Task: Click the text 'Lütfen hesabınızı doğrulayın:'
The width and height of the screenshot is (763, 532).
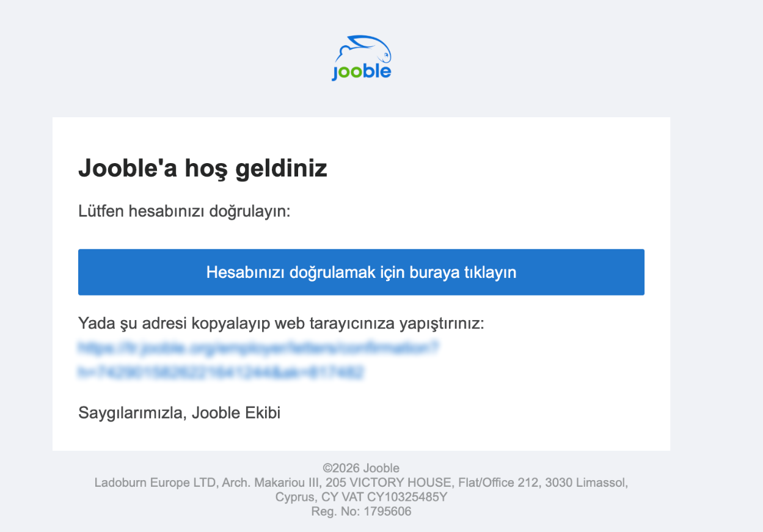Action: pyautogui.click(x=184, y=212)
